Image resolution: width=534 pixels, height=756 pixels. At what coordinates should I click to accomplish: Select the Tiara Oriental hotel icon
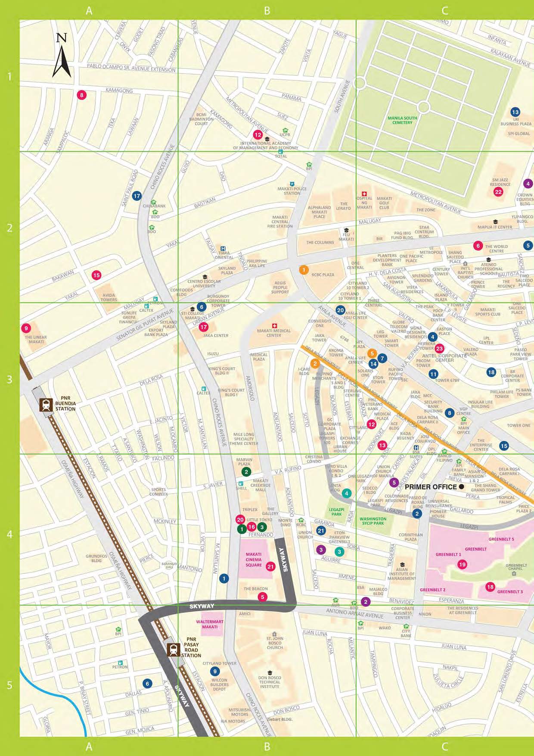[223, 248]
